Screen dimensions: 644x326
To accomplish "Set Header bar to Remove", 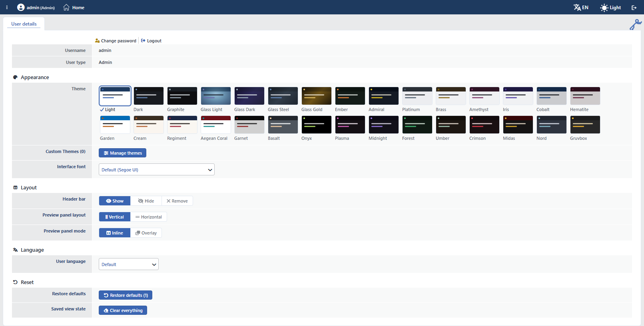I will point(177,201).
